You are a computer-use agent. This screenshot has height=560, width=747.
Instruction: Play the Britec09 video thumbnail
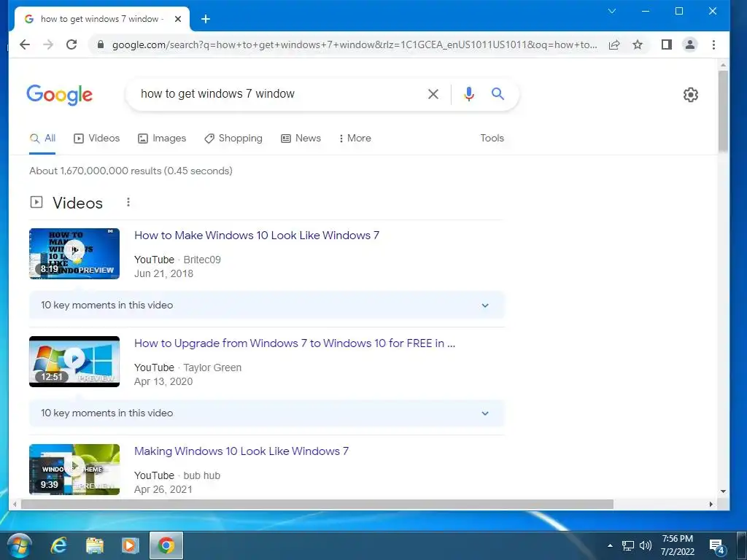click(74, 254)
